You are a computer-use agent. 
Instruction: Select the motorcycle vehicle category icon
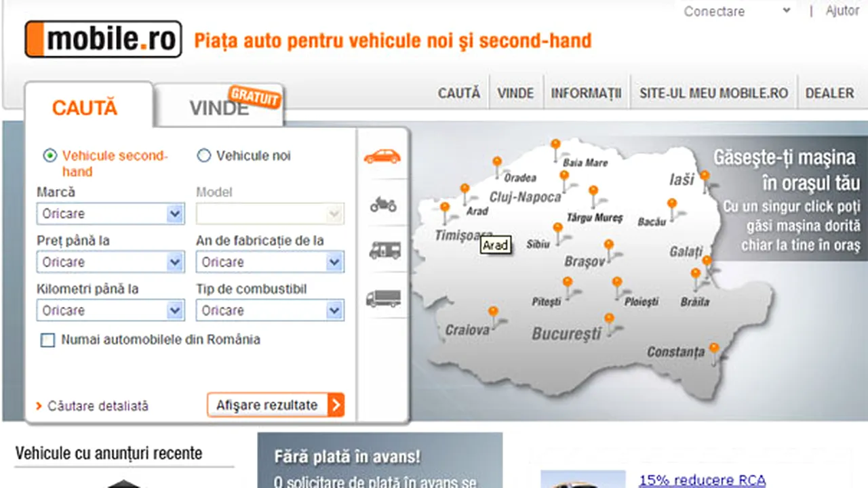click(383, 203)
